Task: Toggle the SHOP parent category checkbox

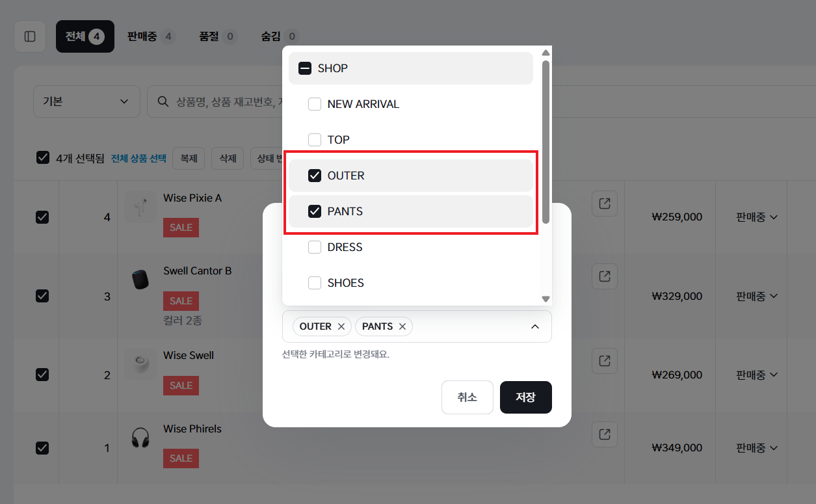Action: [x=305, y=68]
